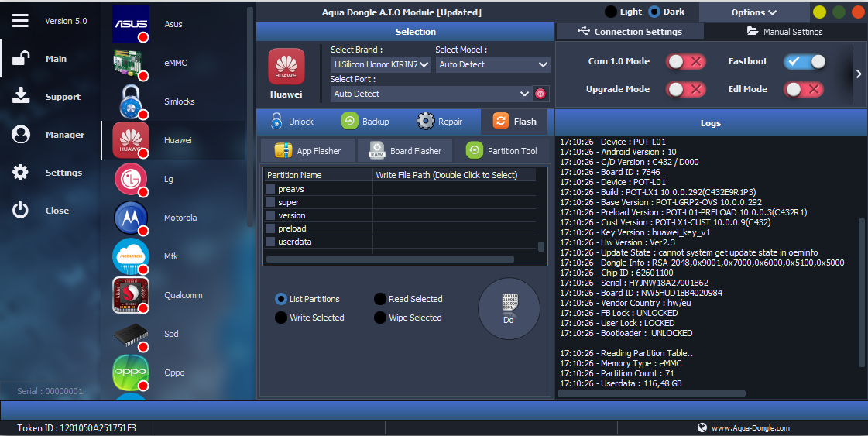Open the Support download icon

tap(21, 96)
